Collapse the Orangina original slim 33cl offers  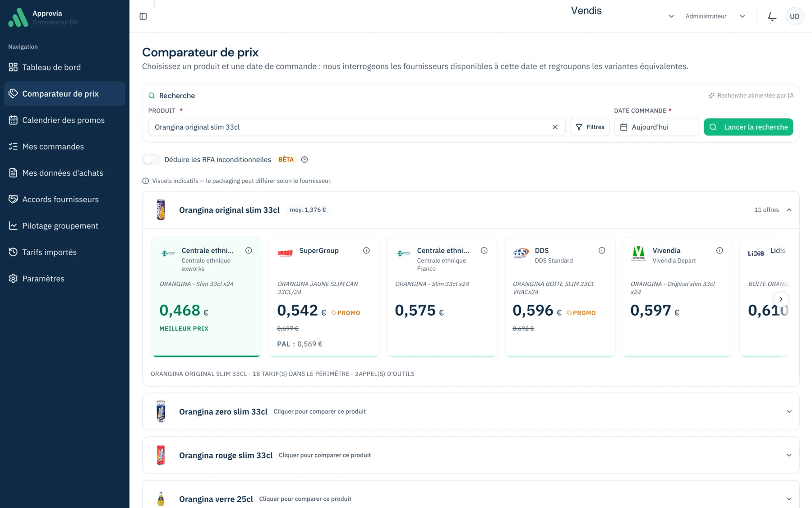[x=789, y=210]
